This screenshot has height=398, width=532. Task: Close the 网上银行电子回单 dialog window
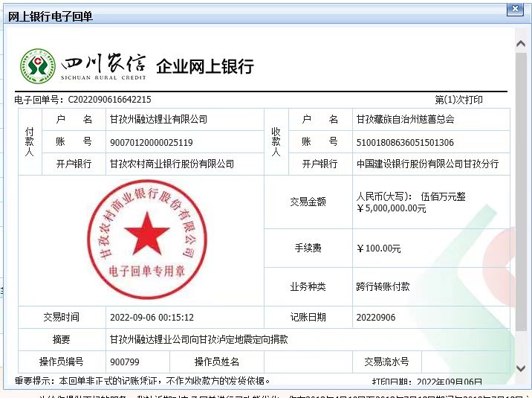coord(513,9)
